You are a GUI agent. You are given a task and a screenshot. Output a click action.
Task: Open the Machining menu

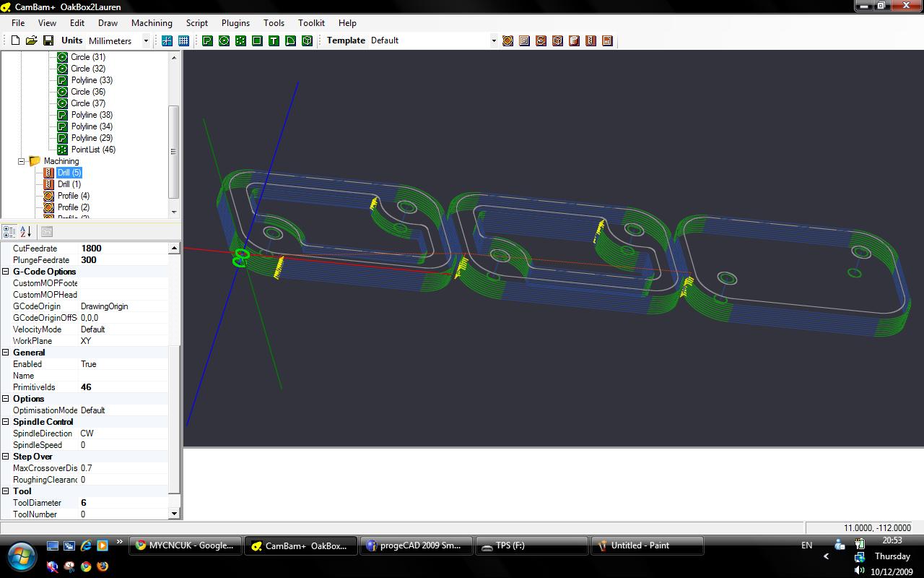pyautogui.click(x=152, y=23)
